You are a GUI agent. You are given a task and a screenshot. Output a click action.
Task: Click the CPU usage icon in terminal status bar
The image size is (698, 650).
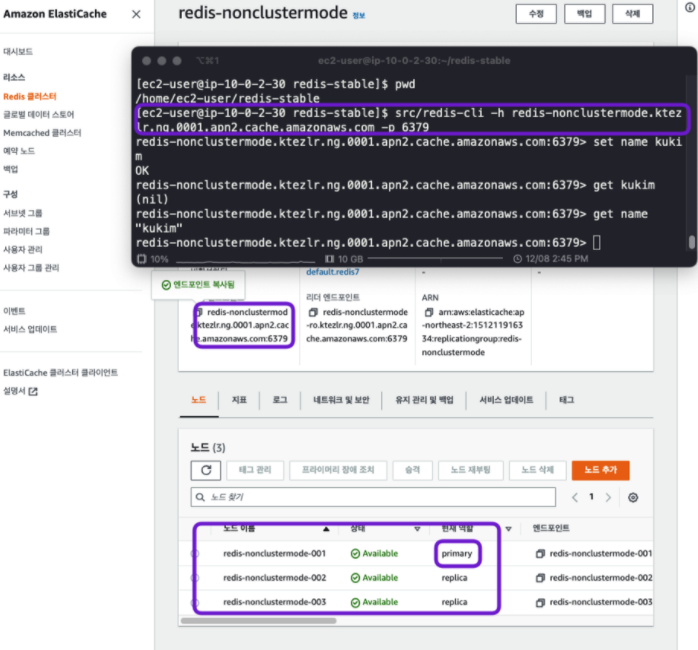point(142,259)
